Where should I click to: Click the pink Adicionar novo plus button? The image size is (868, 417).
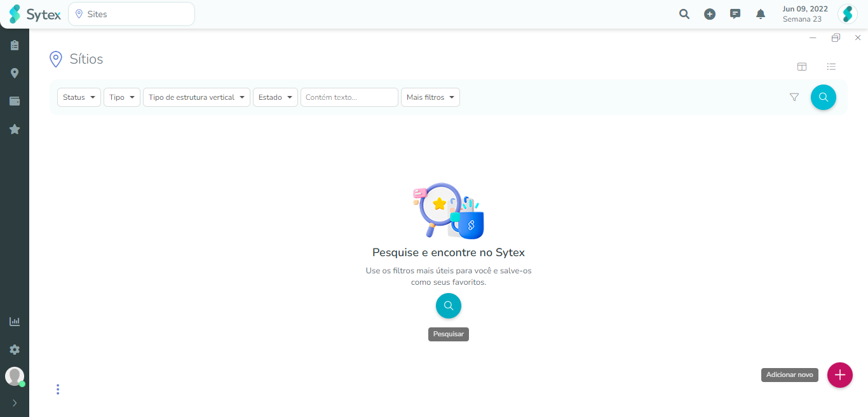pyautogui.click(x=840, y=375)
